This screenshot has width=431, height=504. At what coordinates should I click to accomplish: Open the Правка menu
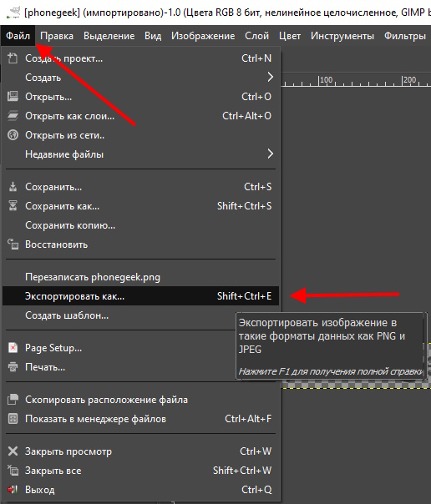pyautogui.click(x=57, y=36)
